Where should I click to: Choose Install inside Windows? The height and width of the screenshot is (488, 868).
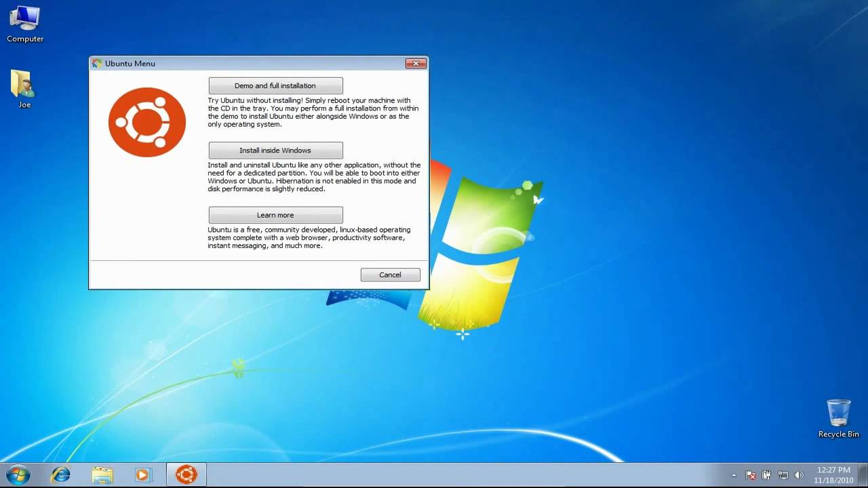(x=275, y=150)
